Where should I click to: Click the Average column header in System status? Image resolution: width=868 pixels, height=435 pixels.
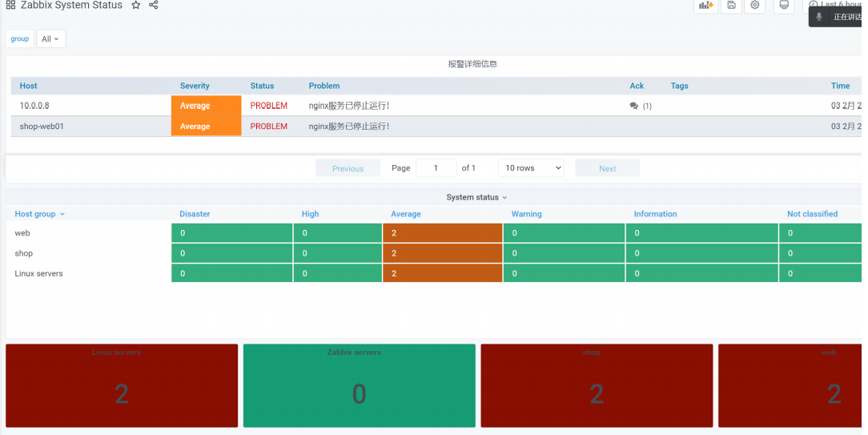pyautogui.click(x=406, y=214)
